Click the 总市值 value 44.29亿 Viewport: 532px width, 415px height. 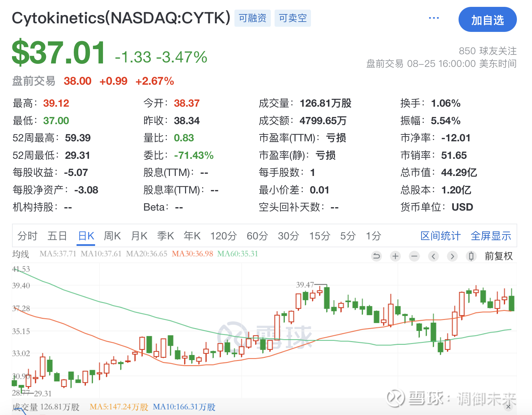(x=459, y=173)
